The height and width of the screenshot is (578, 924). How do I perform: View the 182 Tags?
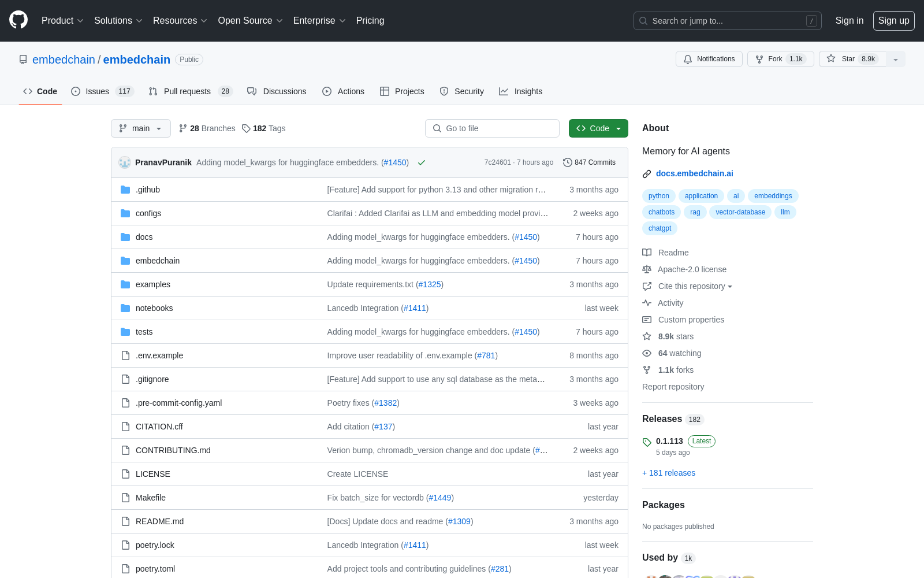[x=264, y=128]
